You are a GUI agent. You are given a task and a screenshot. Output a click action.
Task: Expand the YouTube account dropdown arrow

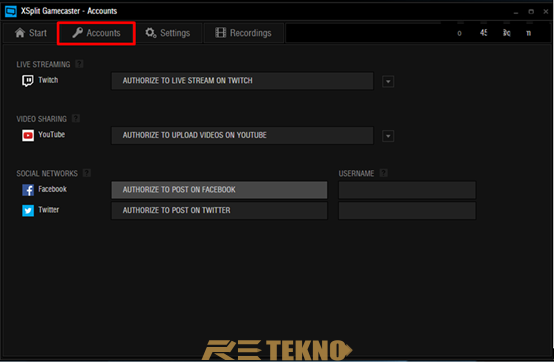388,136
